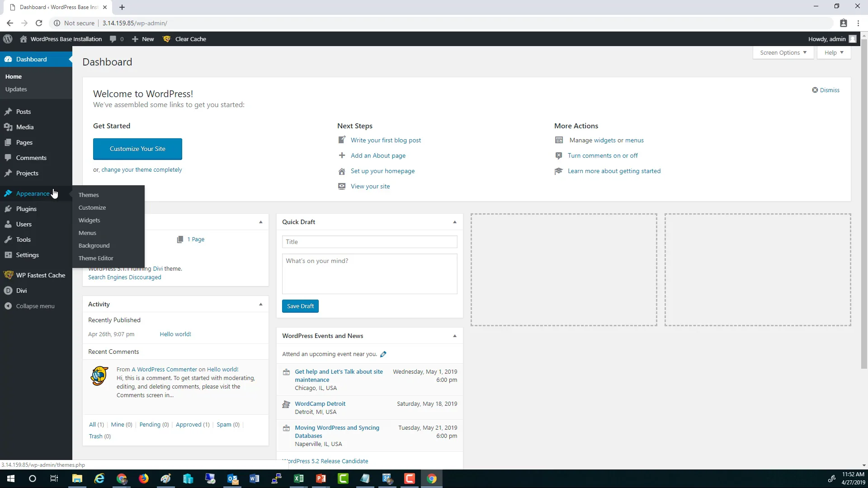Screen dimensions: 868x488
Task: Collapse the admin sidebar menu
Action: pos(36,306)
